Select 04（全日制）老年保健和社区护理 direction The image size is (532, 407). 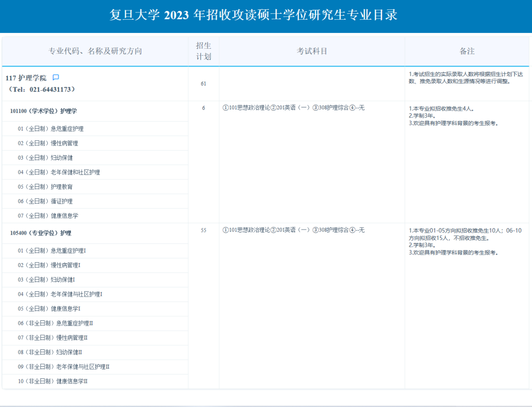point(59,172)
